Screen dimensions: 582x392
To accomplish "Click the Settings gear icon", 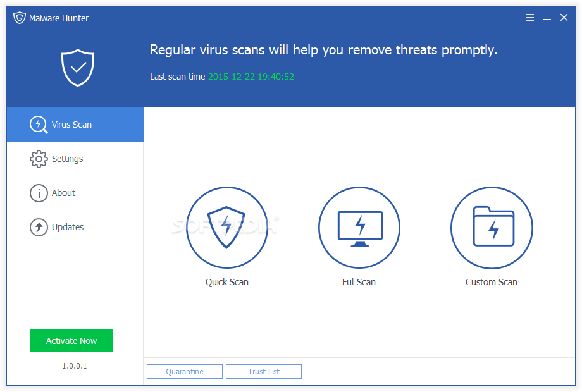I will tap(39, 159).
